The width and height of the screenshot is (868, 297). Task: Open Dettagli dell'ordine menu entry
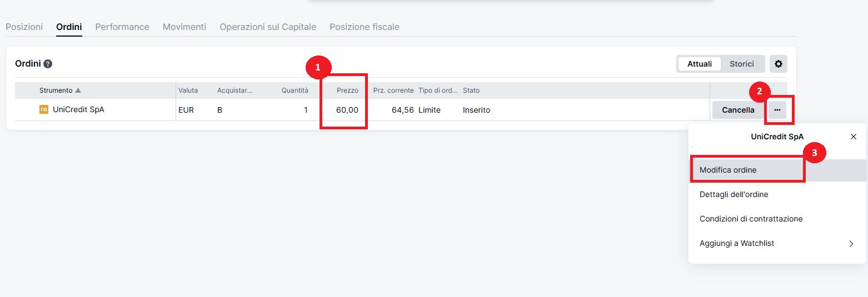(x=734, y=194)
